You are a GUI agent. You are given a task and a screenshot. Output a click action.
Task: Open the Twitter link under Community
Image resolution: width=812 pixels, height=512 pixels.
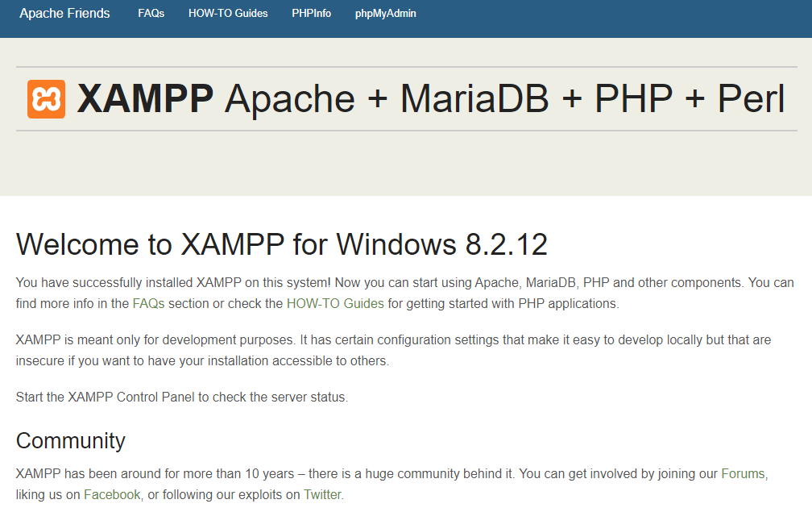pyautogui.click(x=322, y=494)
